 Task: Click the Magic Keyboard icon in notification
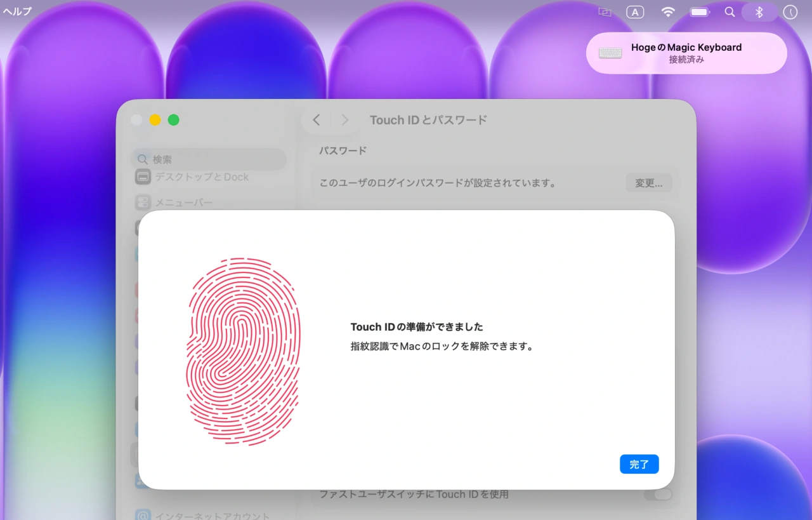click(610, 53)
